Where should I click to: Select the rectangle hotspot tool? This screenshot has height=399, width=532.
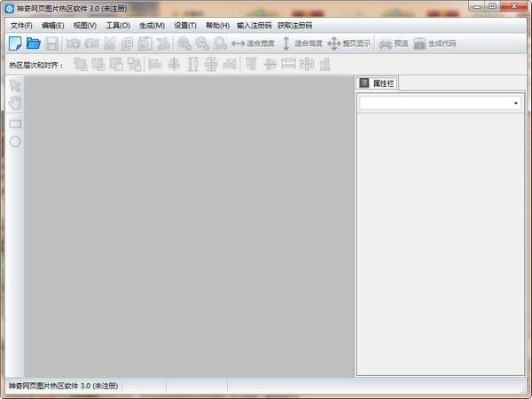15,124
